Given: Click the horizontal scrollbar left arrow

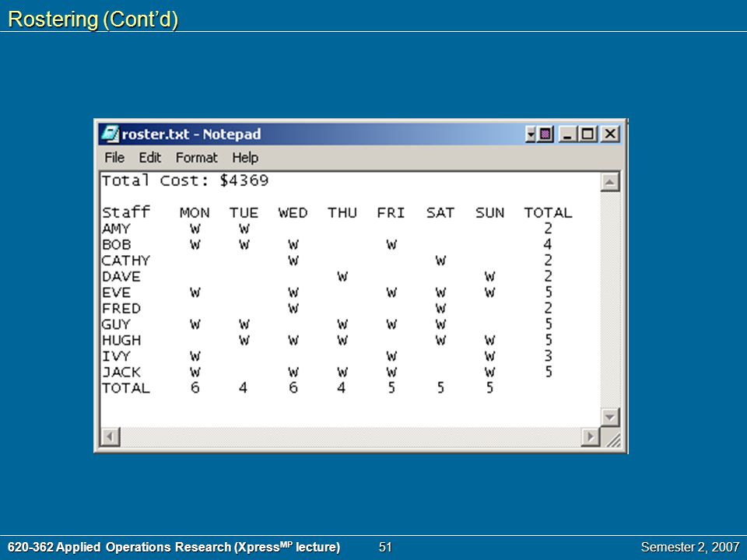Looking at the screenshot, I should coord(110,436).
